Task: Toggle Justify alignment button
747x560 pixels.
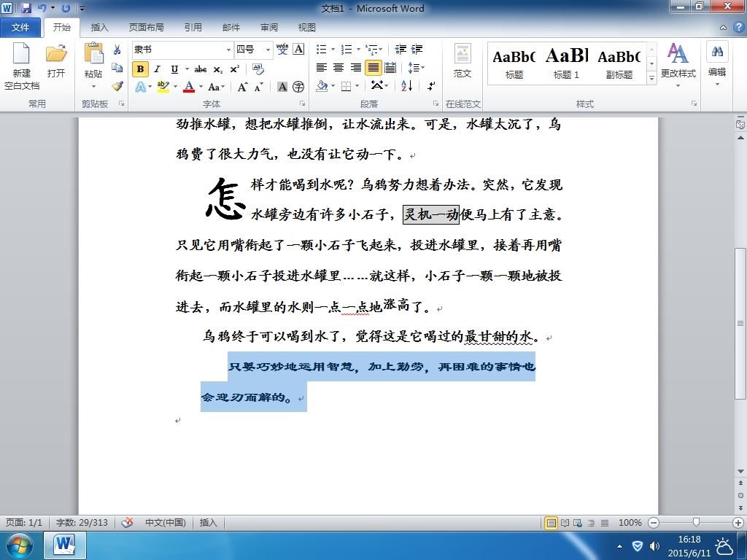Action: pos(373,68)
